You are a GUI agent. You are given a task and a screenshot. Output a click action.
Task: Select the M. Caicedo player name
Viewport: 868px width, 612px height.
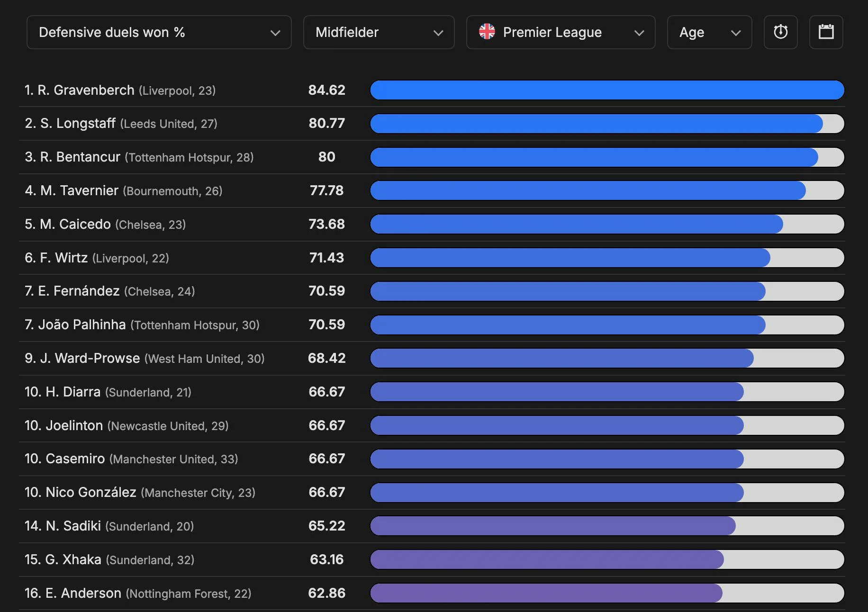75,224
